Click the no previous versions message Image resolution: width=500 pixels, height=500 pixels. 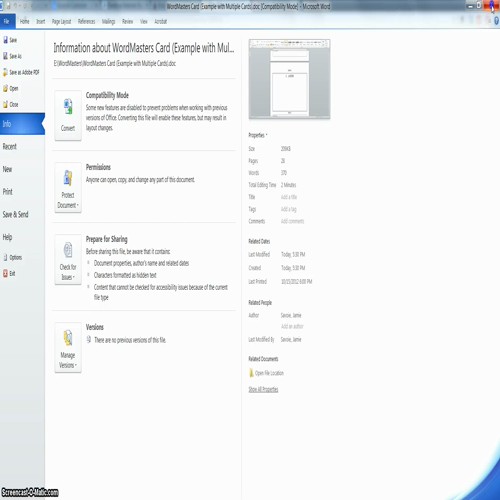130,340
